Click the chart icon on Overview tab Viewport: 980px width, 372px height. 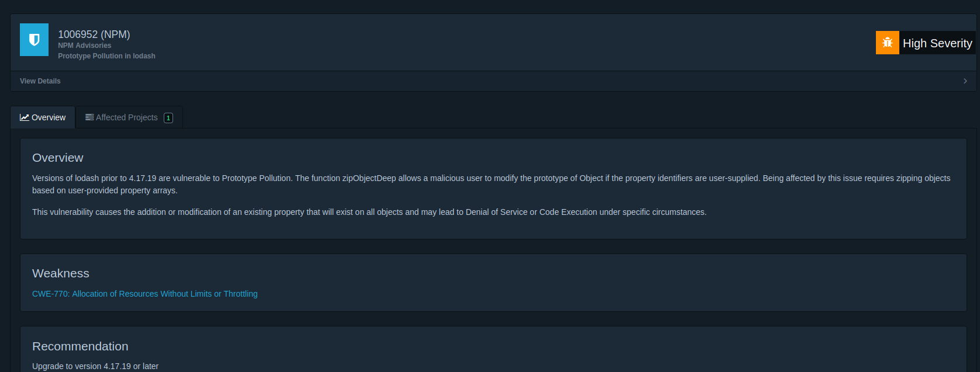[x=25, y=117]
